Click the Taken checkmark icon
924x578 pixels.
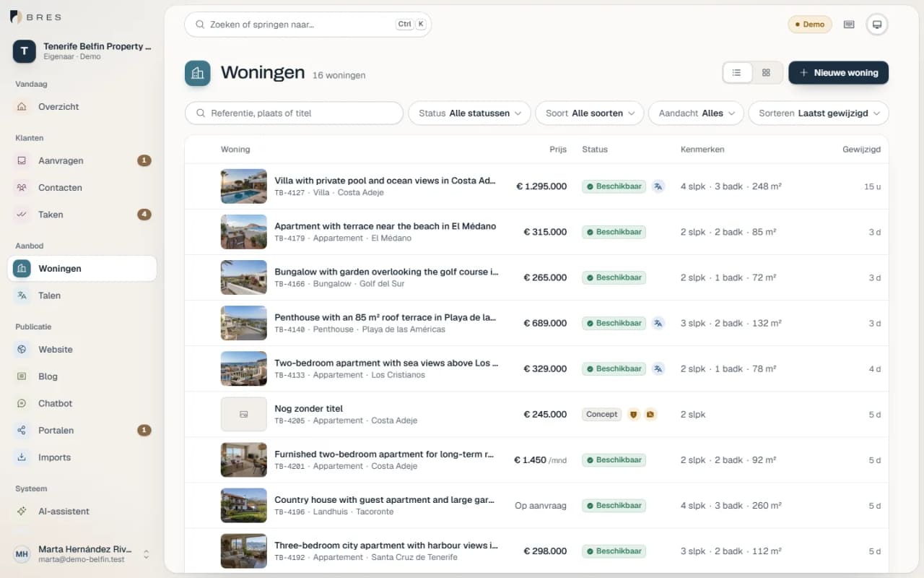tap(22, 215)
